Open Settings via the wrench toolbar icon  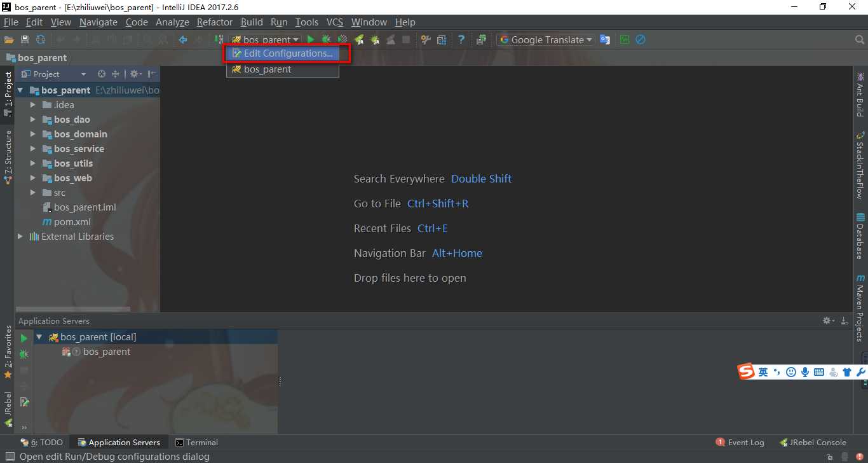[426, 39]
